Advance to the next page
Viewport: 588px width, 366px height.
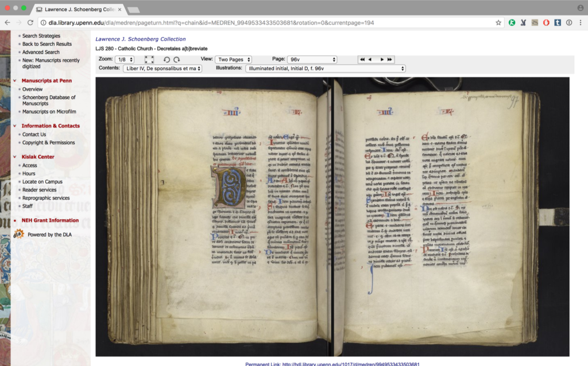(x=382, y=60)
